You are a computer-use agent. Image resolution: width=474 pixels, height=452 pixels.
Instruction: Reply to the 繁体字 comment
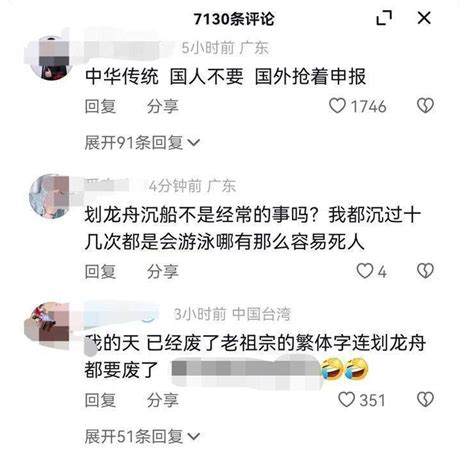pos(100,400)
